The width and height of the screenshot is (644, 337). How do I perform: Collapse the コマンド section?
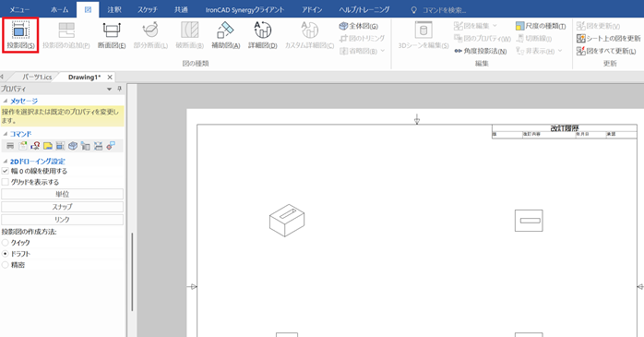click(x=6, y=134)
